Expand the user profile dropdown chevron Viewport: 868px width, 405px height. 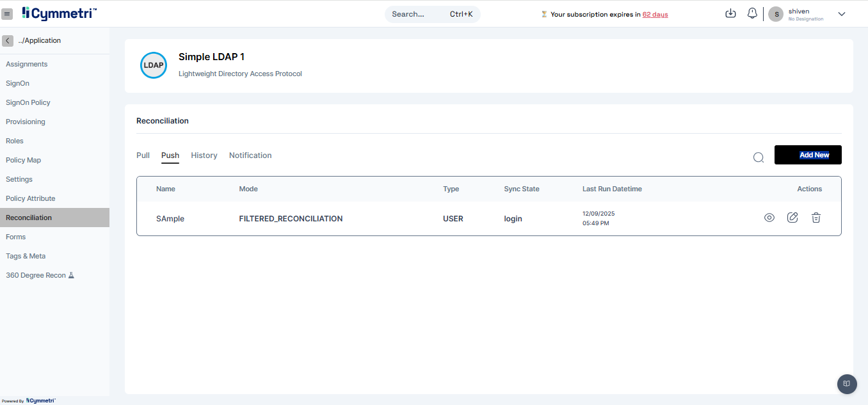842,14
